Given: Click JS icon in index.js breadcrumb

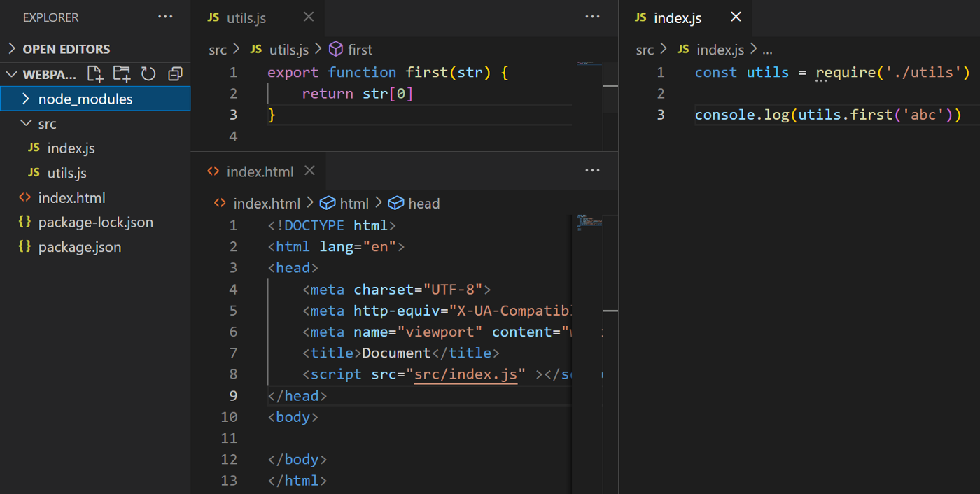Looking at the screenshot, I should [683, 50].
